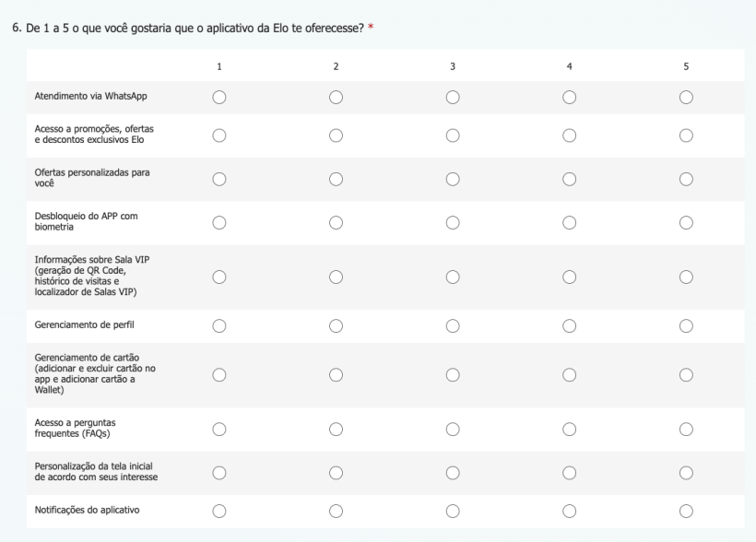756x542 pixels.
Task: Choose 4 for Personalização da tela inicial
Action: pos(569,472)
